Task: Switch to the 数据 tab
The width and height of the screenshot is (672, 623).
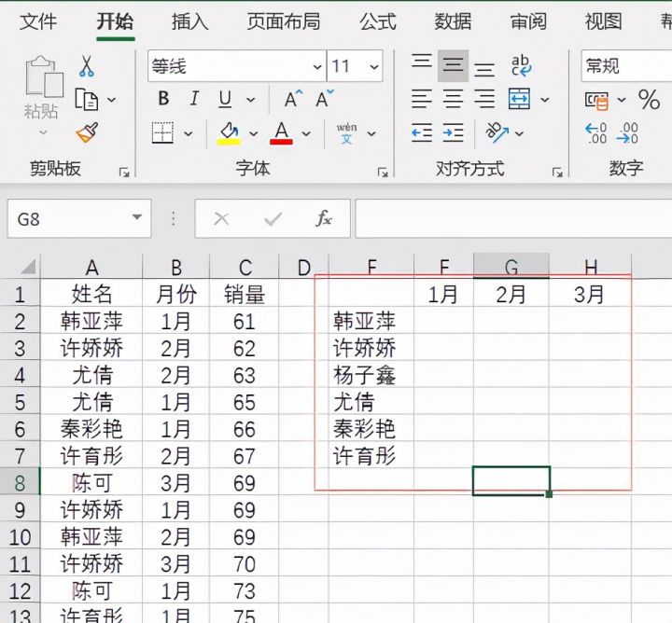Action: 453,21
